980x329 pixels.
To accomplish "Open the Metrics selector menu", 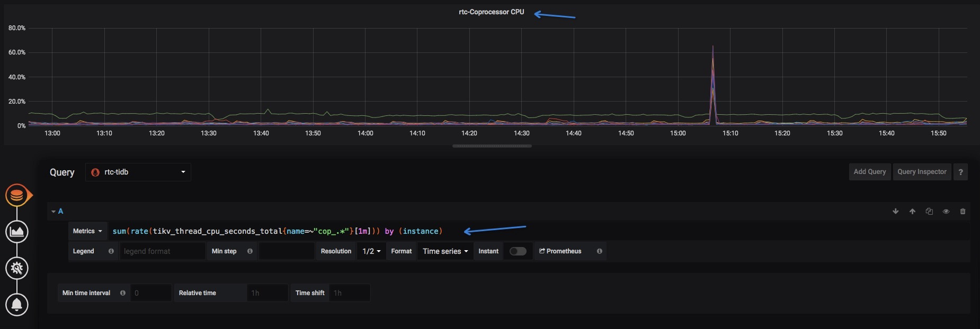I will (87, 231).
